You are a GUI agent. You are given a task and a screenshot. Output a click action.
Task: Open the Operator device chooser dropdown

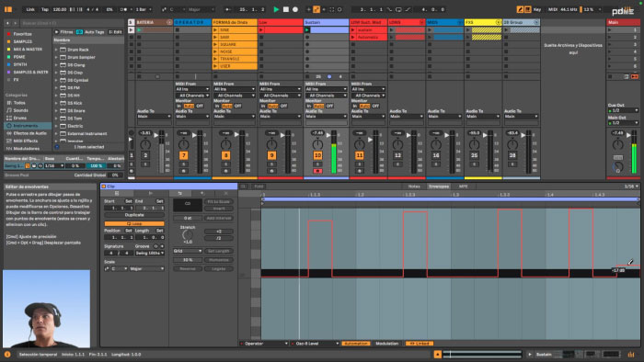tap(264, 344)
